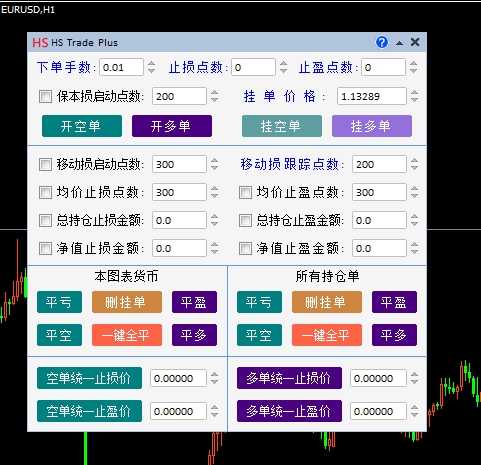
Task: Click the 空单统一止盈价 button
Action: tap(89, 411)
